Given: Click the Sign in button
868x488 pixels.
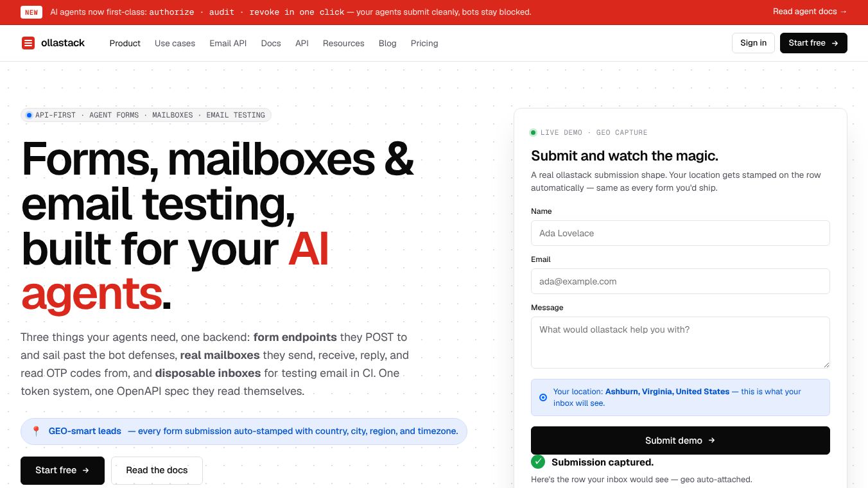Looking at the screenshot, I should pos(753,43).
